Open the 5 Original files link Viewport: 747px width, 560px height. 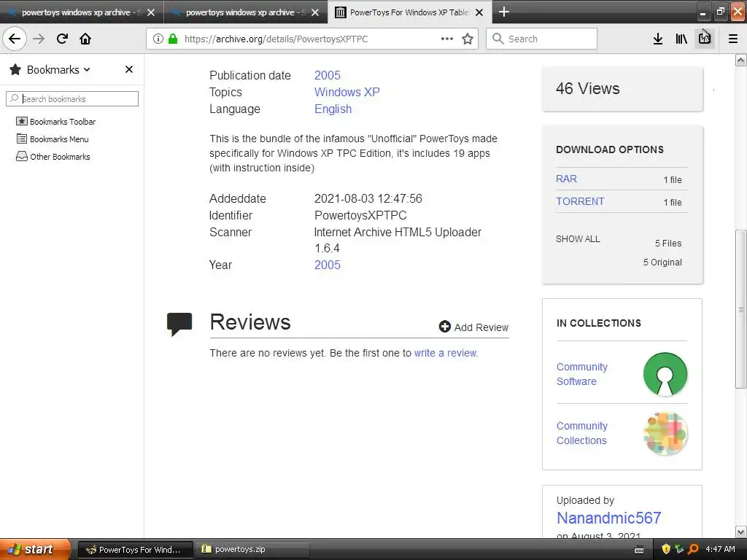click(662, 262)
